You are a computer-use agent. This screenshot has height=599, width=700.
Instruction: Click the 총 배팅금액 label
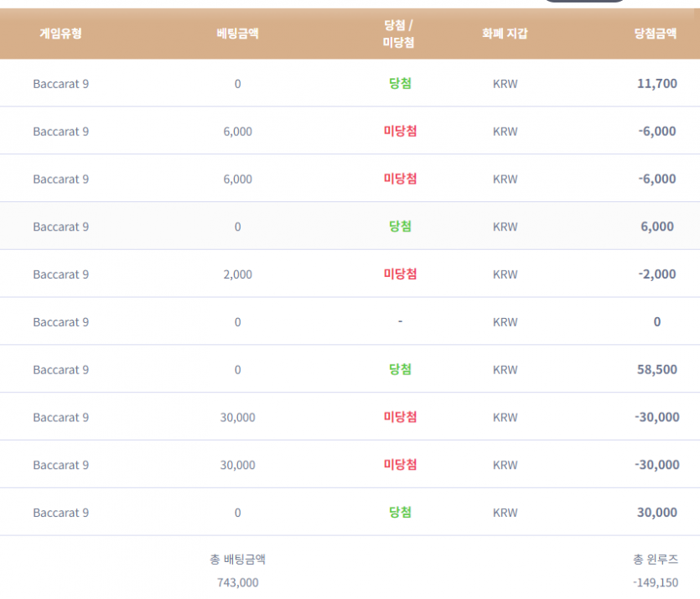(x=237, y=560)
